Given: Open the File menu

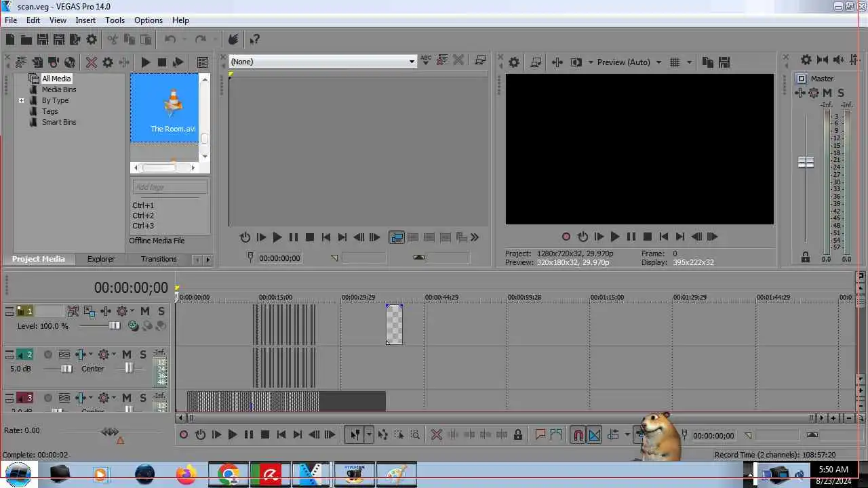Looking at the screenshot, I should click(11, 20).
